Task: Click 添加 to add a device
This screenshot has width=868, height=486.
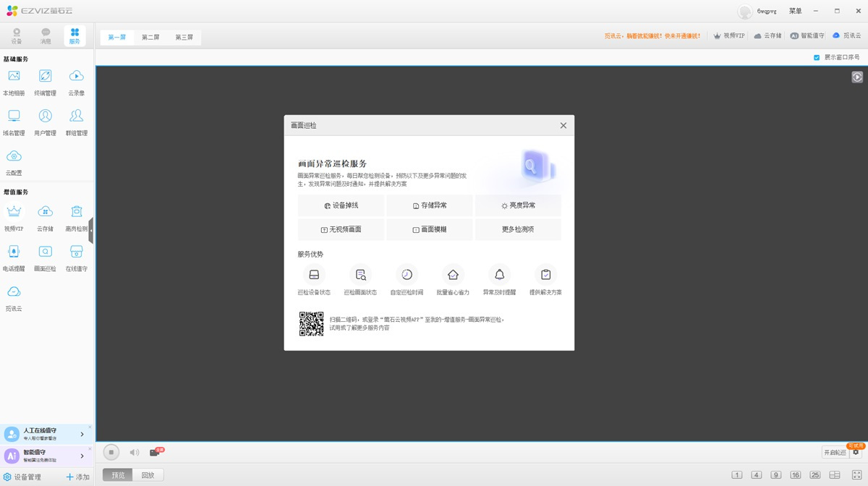Action: click(78, 477)
